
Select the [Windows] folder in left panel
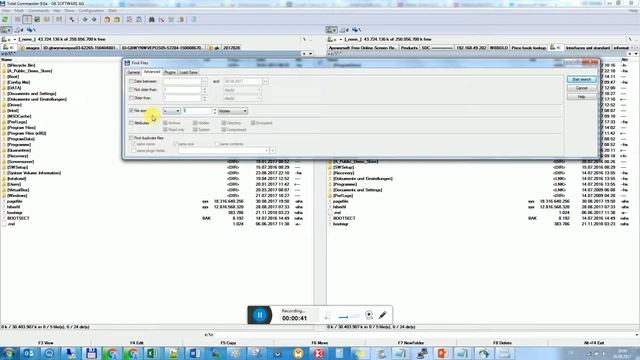coord(17,196)
